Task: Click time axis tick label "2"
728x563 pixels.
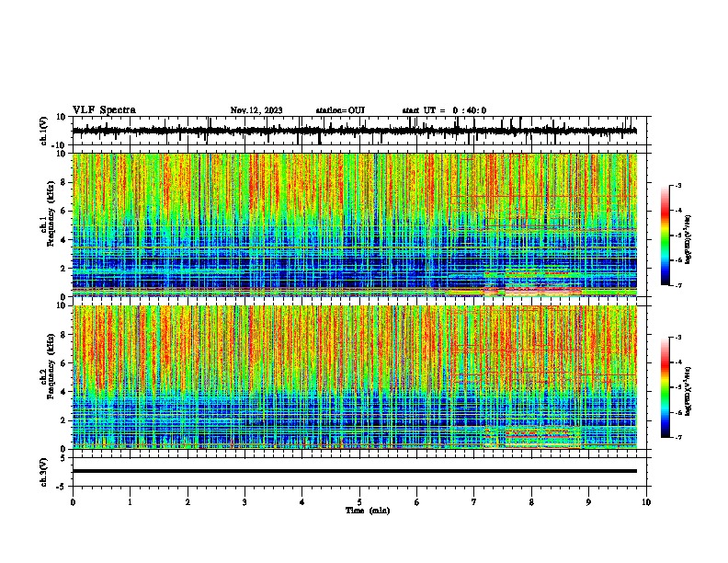Action: (x=188, y=502)
